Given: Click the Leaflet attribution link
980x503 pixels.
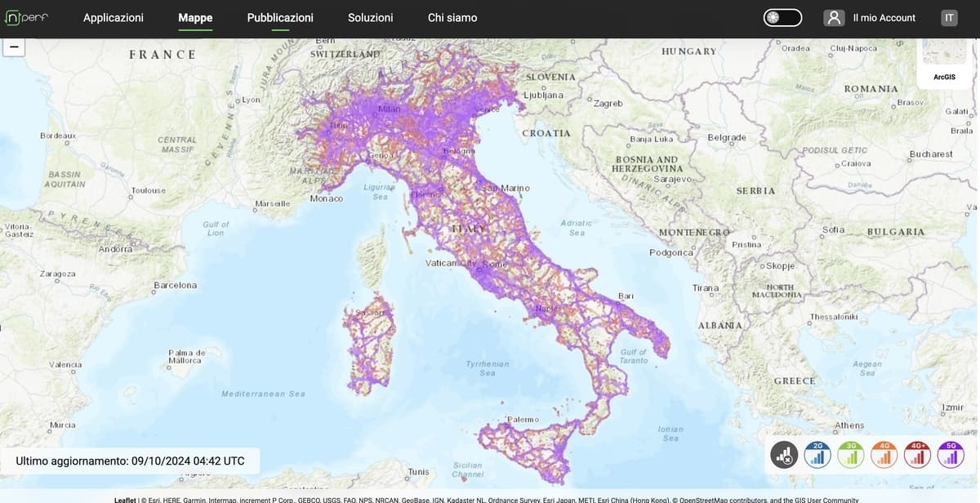Looking at the screenshot, I should 123,499.
